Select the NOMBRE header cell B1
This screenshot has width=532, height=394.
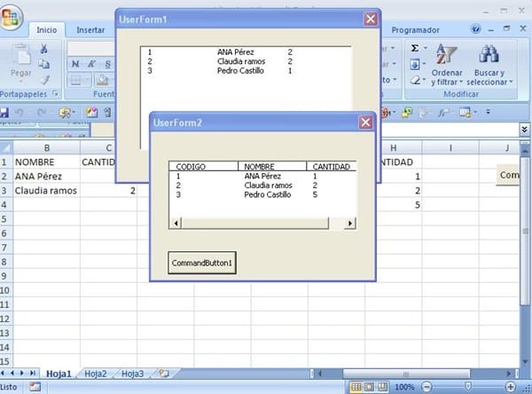46,162
